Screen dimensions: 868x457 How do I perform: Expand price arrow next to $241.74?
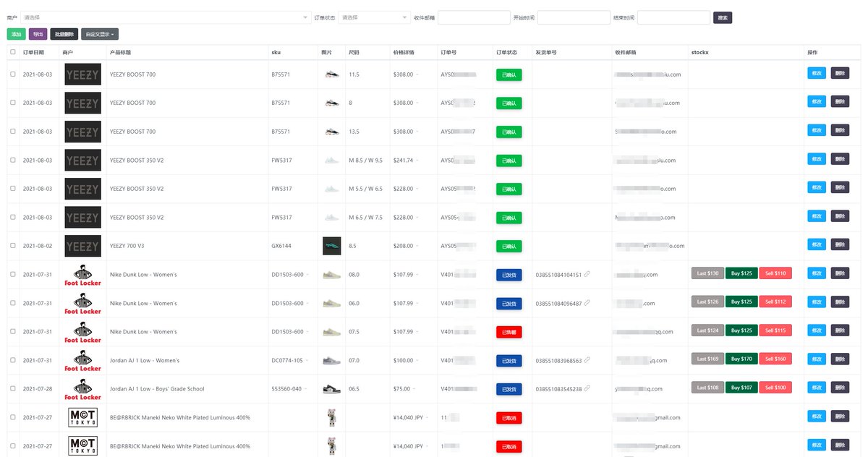(417, 161)
